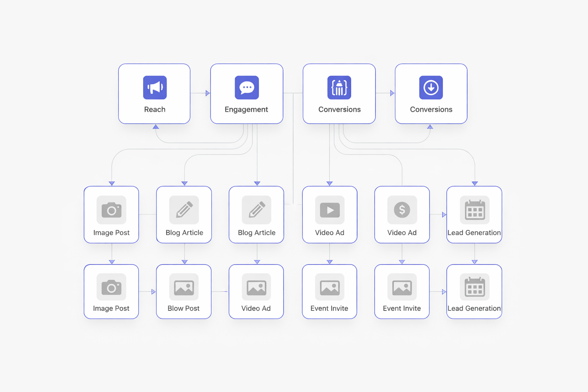588x392 pixels.
Task: Click the picture icon on Video Ad node
Action: [x=256, y=287]
